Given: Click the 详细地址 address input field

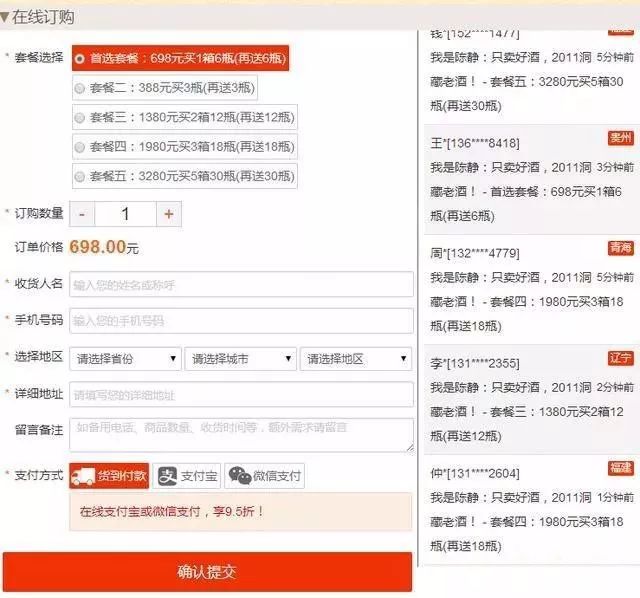Looking at the screenshot, I should (241, 394).
